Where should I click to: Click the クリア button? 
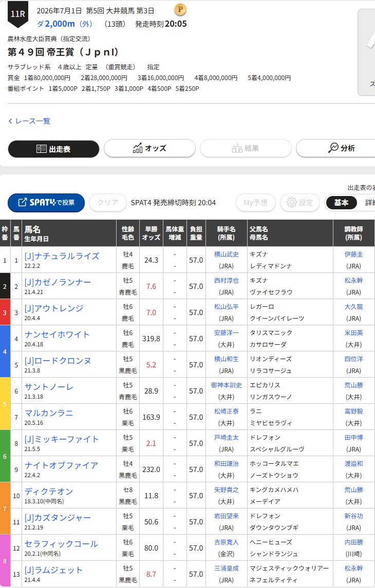[x=108, y=203]
